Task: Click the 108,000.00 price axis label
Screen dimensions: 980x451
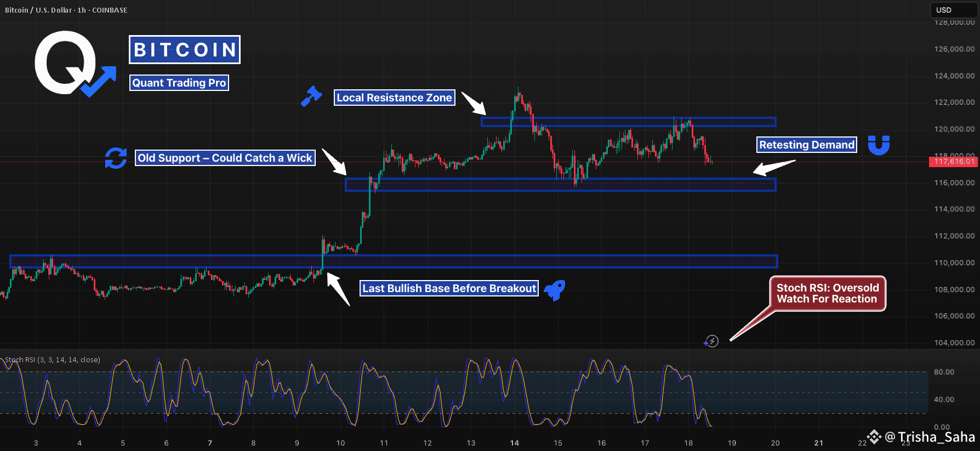Action: [x=954, y=289]
